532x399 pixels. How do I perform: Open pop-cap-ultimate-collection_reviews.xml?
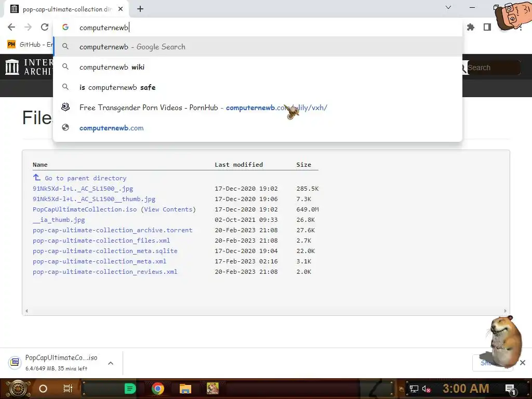point(105,272)
